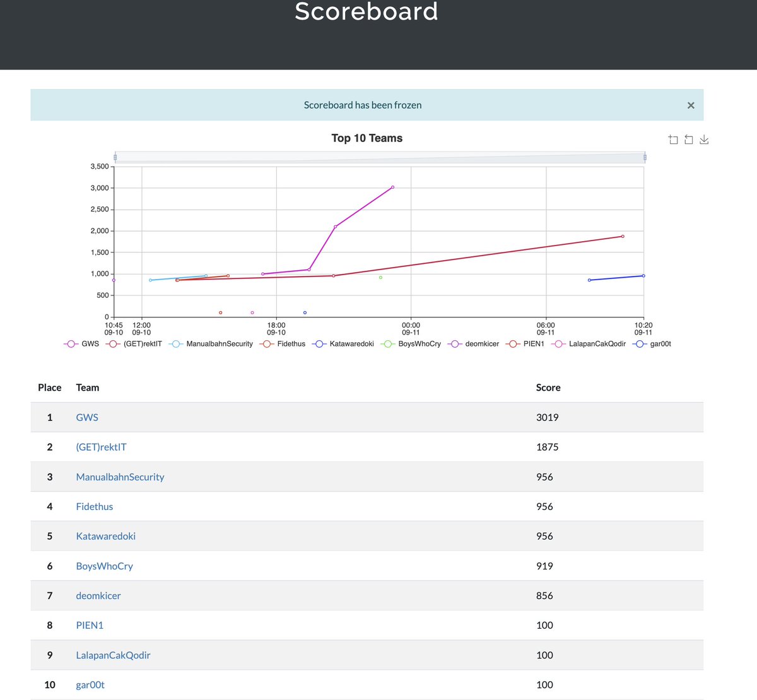Click right handle of chart range slider
This screenshot has width=757, height=700.
click(x=645, y=157)
